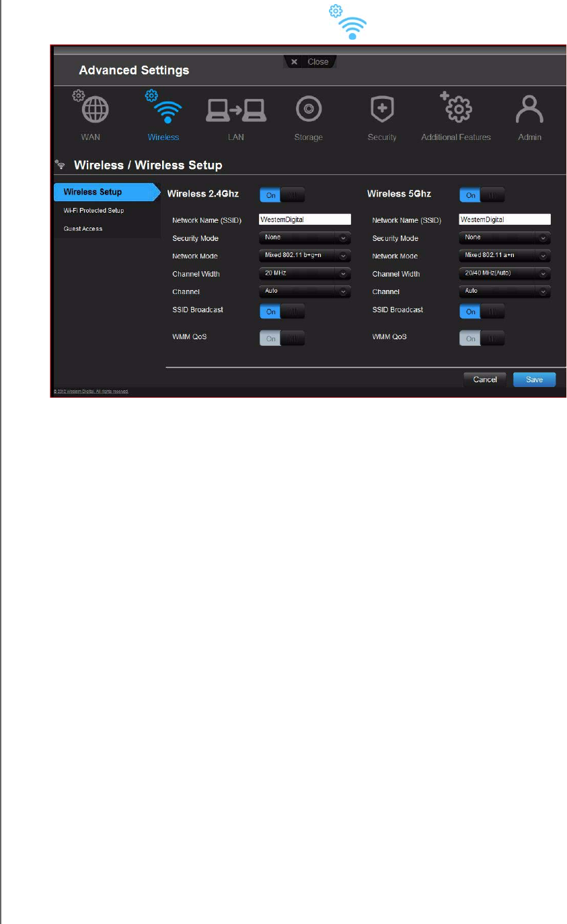Click the Cancel button
Viewport: 567px width, 924px height.
[485, 380]
